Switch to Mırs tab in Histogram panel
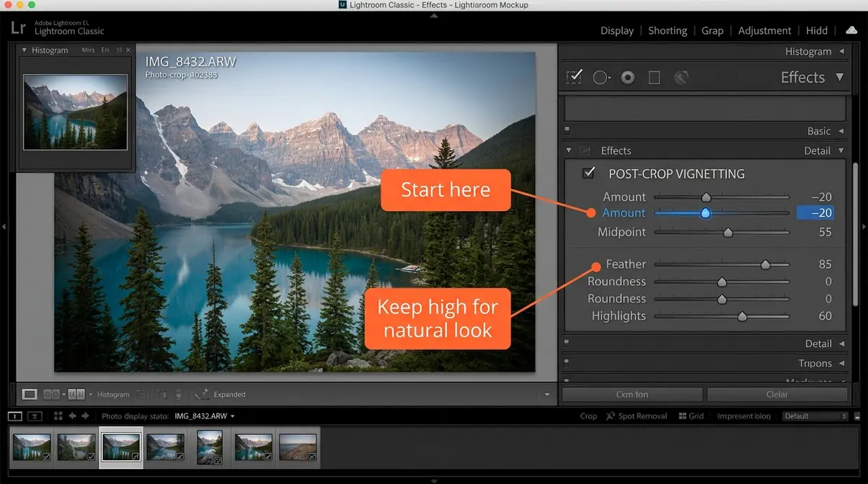Viewport: 868px width, 484px height. coord(89,50)
